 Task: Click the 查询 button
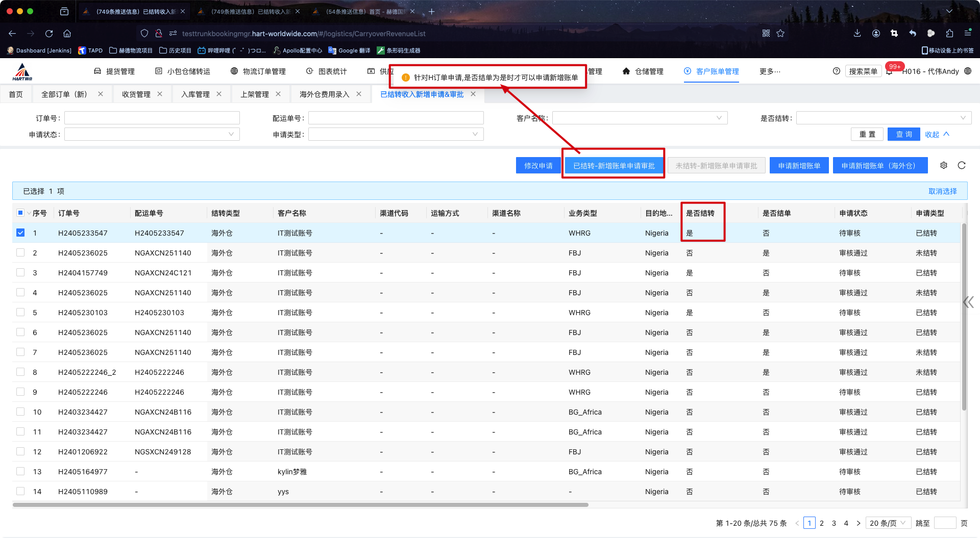pos(903,134)
